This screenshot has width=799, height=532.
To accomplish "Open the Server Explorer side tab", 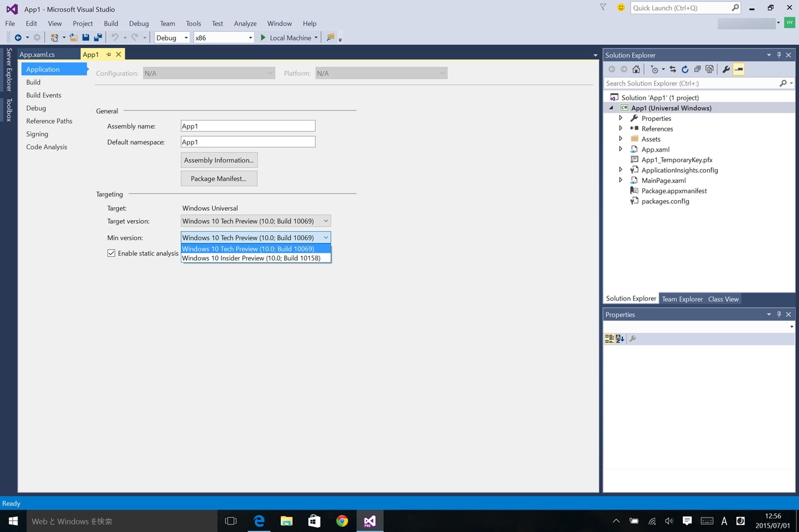I will pos(9,69).
